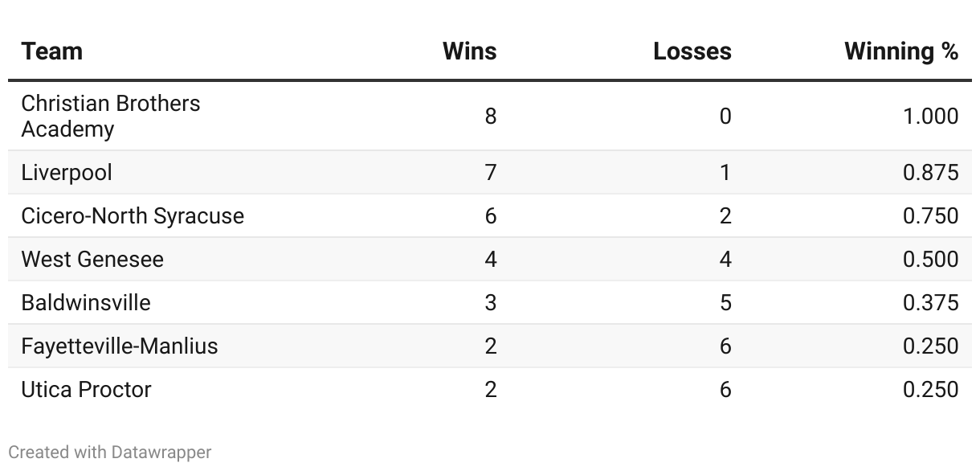Click the Team column header
The image size is (980, 471).
tap(51, 51)
